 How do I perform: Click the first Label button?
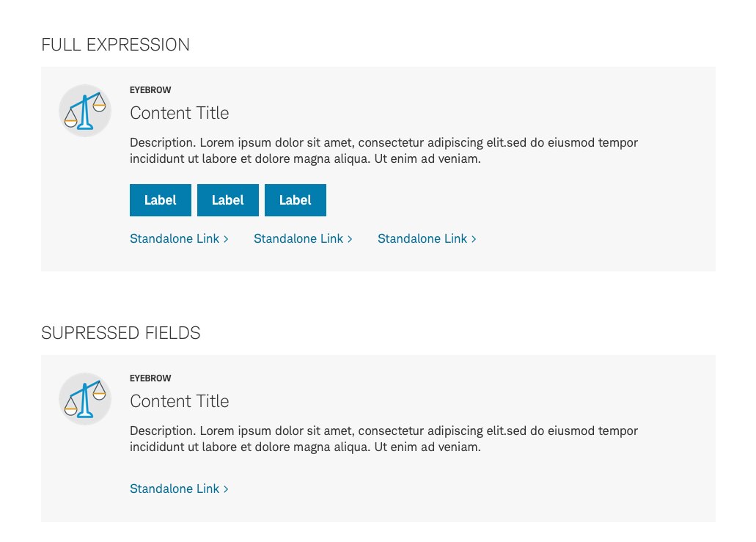(161, 200)
